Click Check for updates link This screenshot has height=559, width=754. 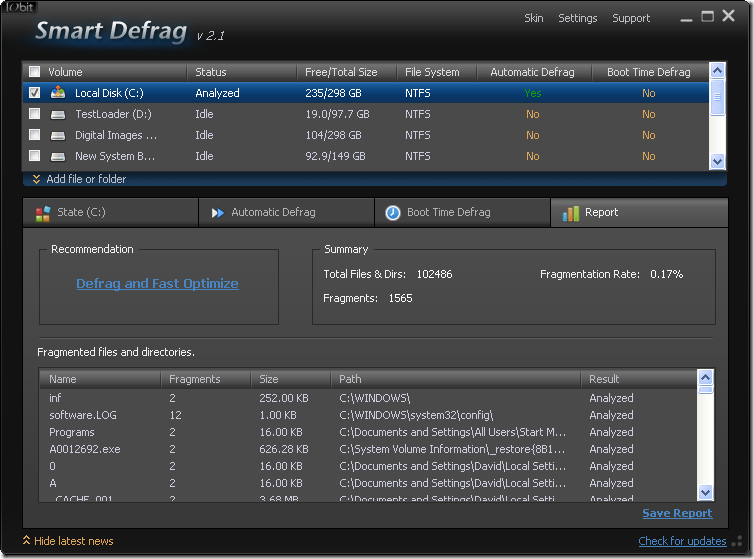click(x=682, y=541)
